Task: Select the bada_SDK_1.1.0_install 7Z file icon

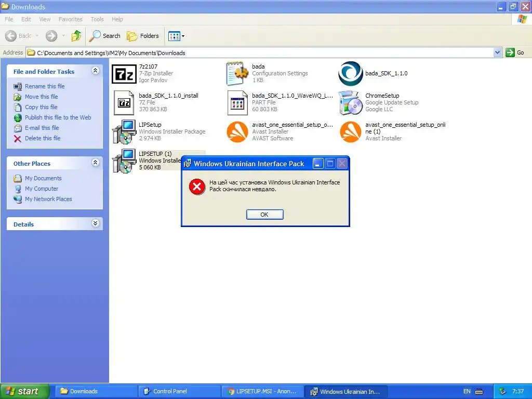Action: [x=124, y=103]
